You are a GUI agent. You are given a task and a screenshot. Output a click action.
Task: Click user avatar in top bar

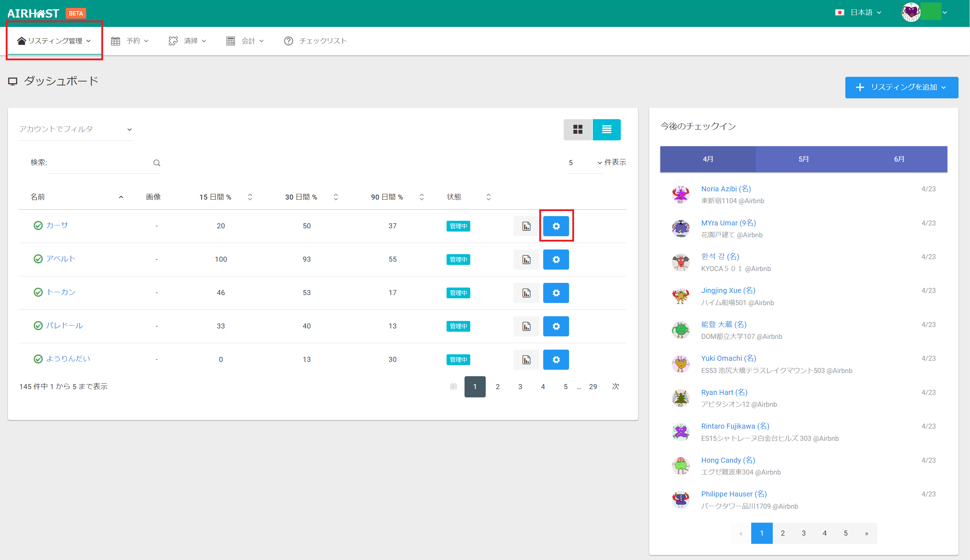[911, 12]
